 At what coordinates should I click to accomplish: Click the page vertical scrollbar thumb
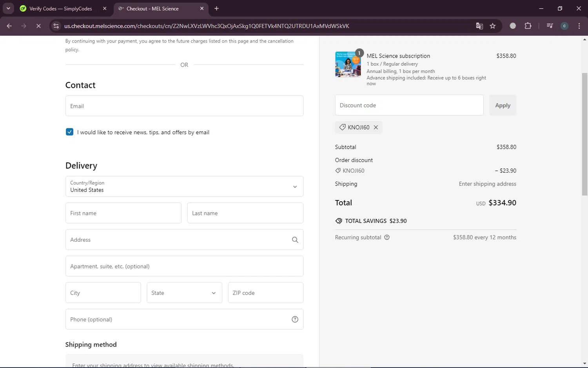(x=584, y=134)
